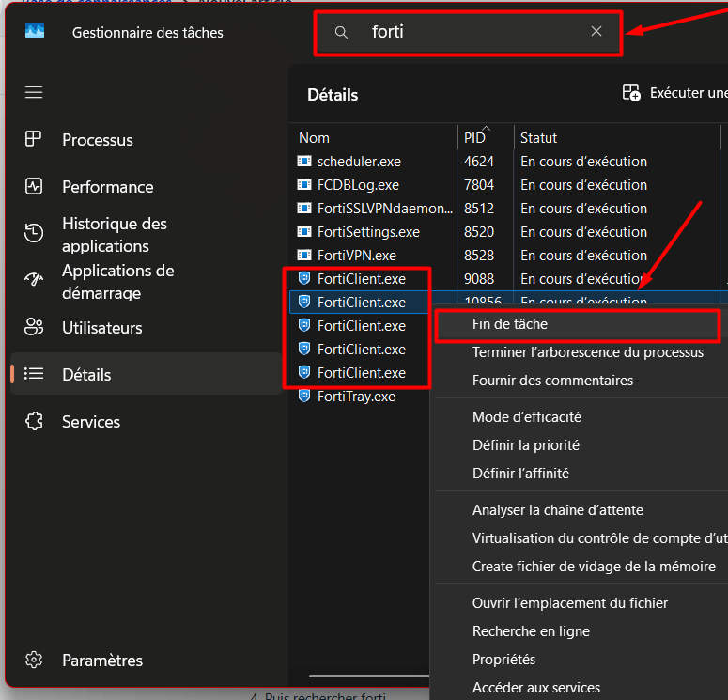The height and width of the screenshot is (700, 728).
Task: Click the startup apps gauge icon
Action: pyautogui.click(x=34, y=279)
